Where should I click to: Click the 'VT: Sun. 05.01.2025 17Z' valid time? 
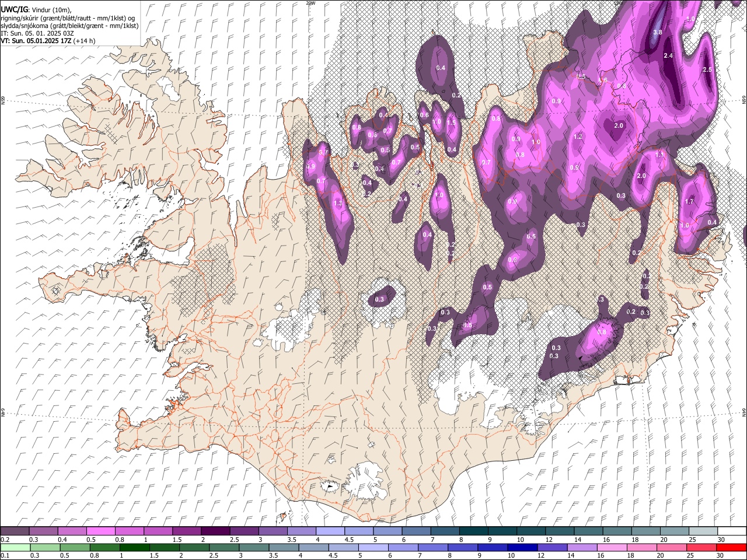pyautogui.click(x=37, y=41)
